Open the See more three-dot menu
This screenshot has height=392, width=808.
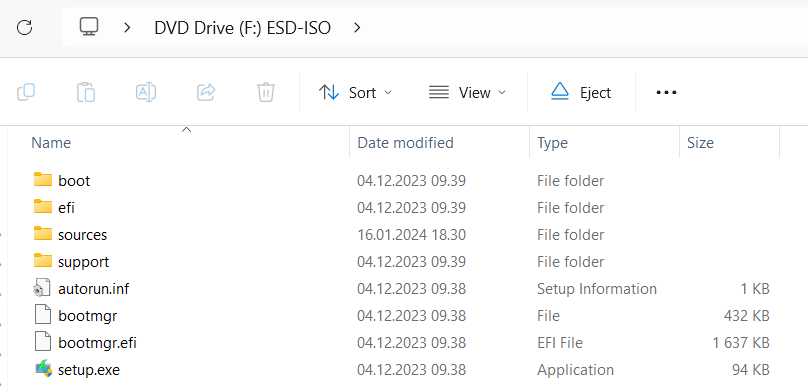coord(666,93)
